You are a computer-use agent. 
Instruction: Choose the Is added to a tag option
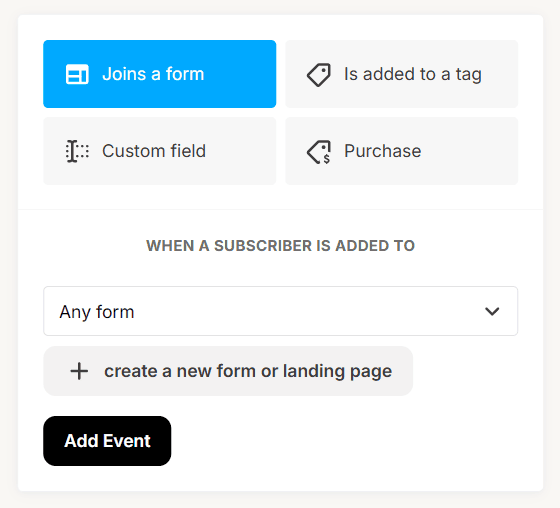coord(401,74)
